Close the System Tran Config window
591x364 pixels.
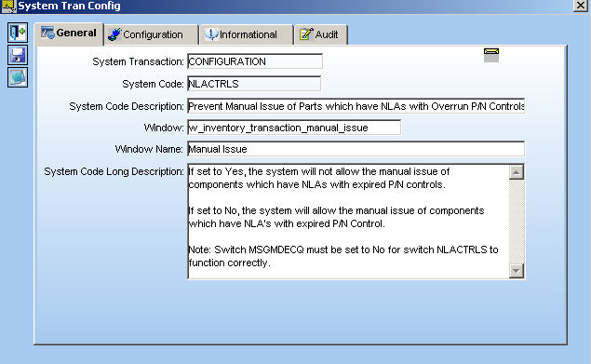coord(581,6)
